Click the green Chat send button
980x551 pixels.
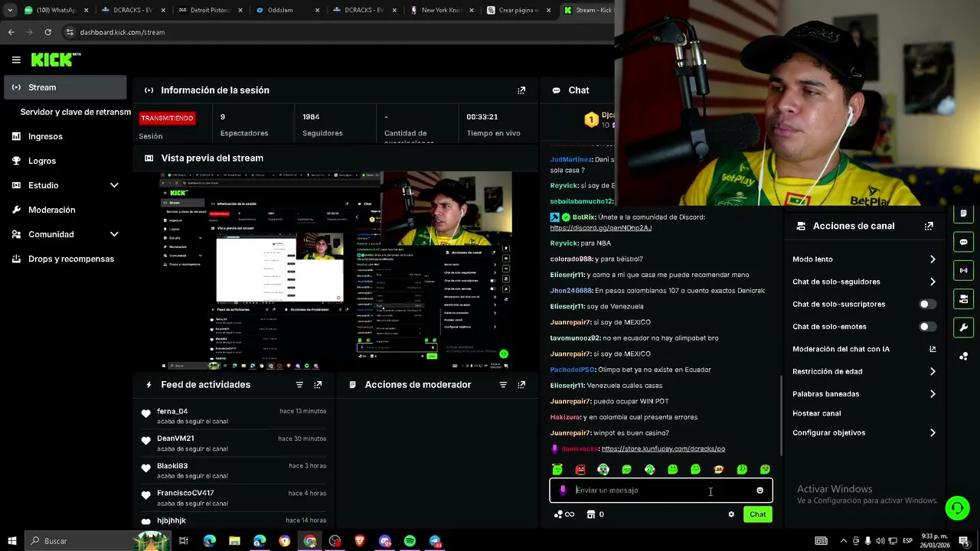757,514
